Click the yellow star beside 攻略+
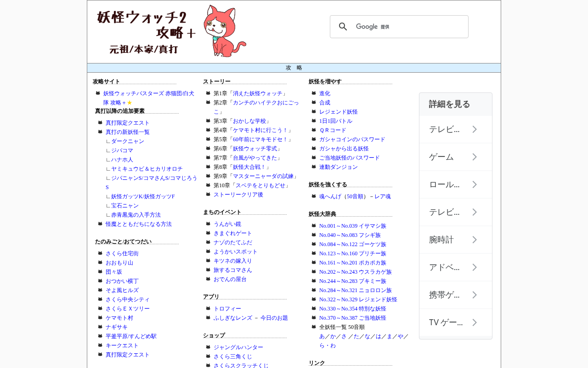 coord(130,103)
